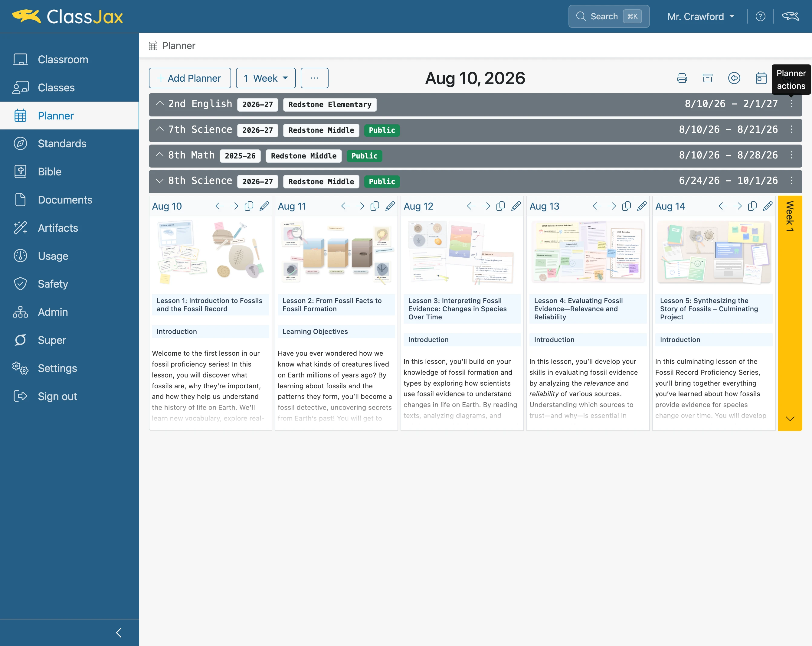Click the Planner grid icon in breadcrumb

(153, 46)
